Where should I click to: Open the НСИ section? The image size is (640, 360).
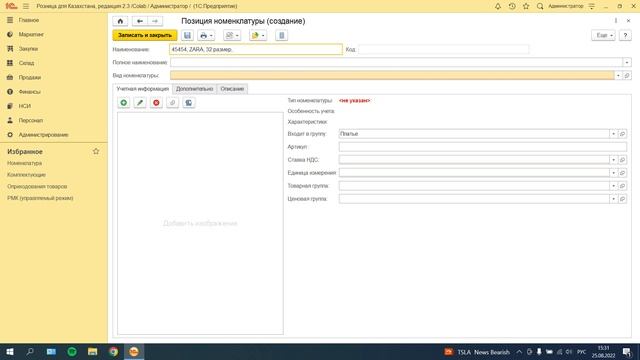(24, 106)
